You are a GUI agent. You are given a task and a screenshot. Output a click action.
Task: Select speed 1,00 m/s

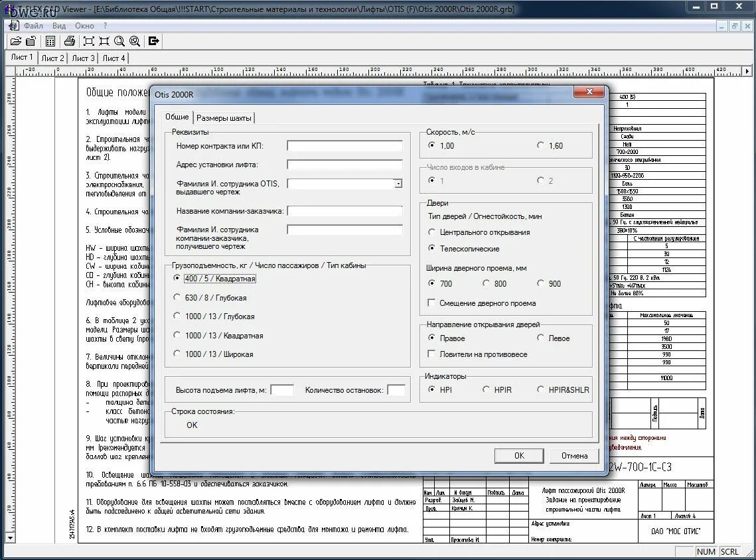coord(441,145)
